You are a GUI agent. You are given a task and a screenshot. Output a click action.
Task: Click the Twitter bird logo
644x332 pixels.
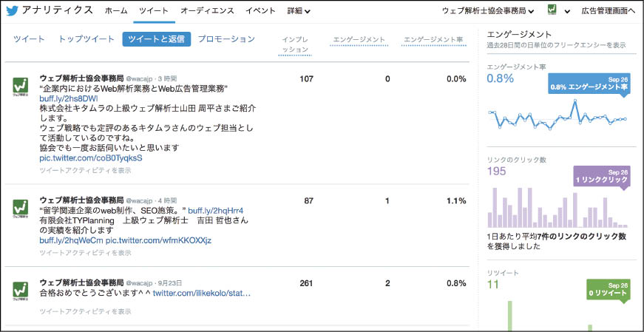(13, 10)
